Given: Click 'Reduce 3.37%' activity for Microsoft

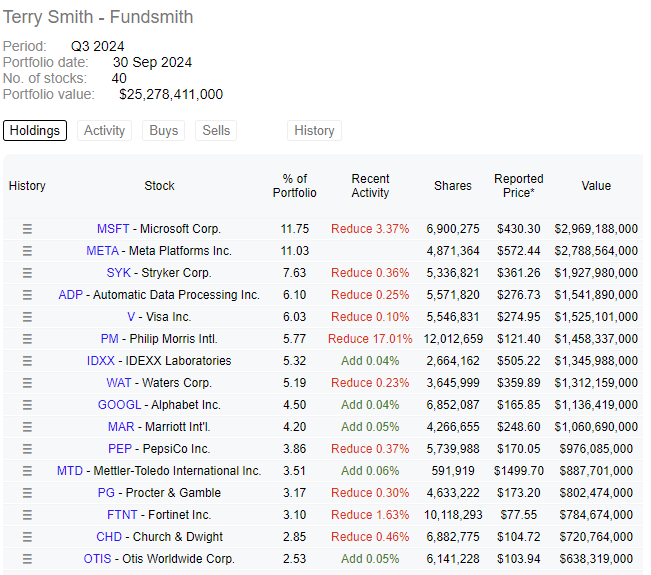Looking at the screenshot, I should 370,229.
